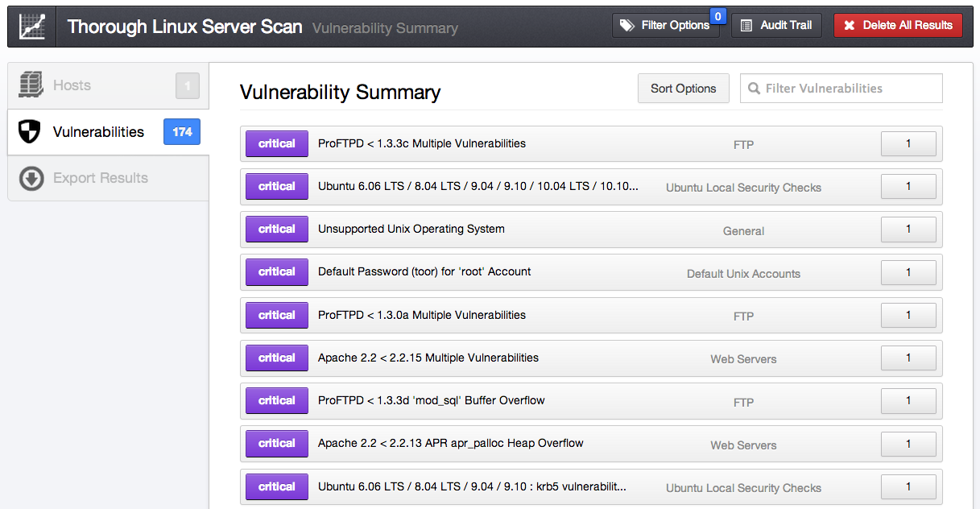The image size is (980, 509).
Task: Open the Export Results tab
Action: pos(108,178)
